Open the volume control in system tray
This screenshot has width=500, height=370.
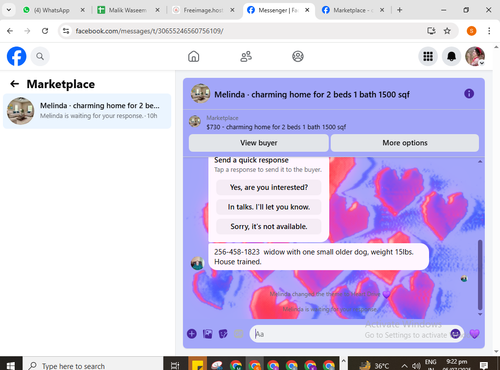point(416,366)
